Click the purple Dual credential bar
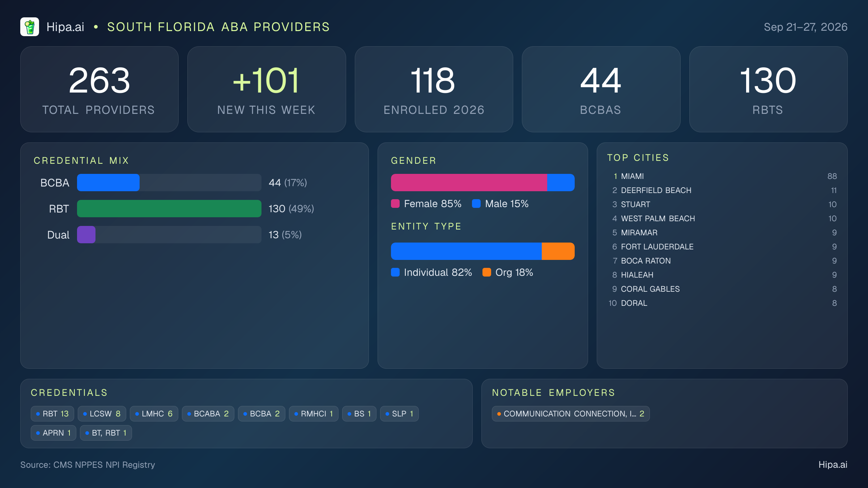Screen dimensions: 868x488 point(86,235)
